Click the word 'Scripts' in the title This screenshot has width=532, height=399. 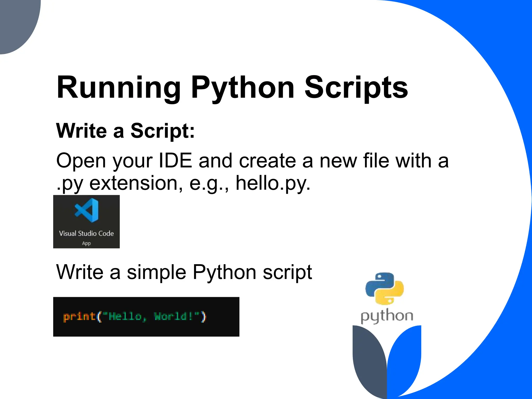pos(356,87)
